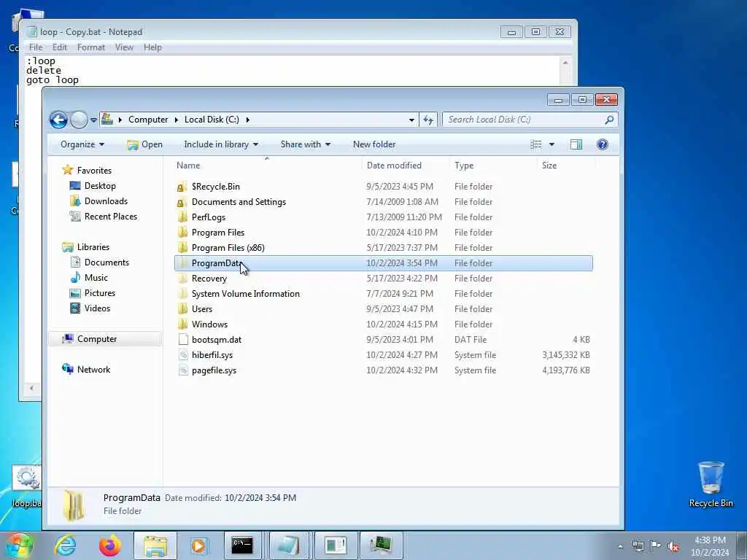This screenshot has width=747, height=560.
Task: Select Documents and Settings folder icon
Action: 182,202
